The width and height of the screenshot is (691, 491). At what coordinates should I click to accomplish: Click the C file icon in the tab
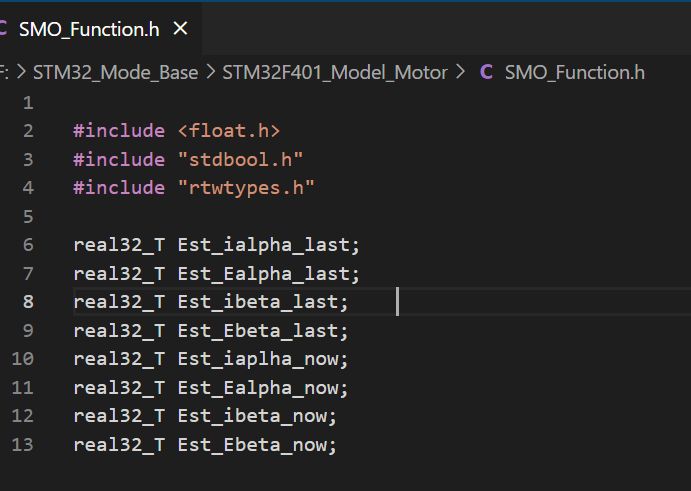[x=5, y=29]
